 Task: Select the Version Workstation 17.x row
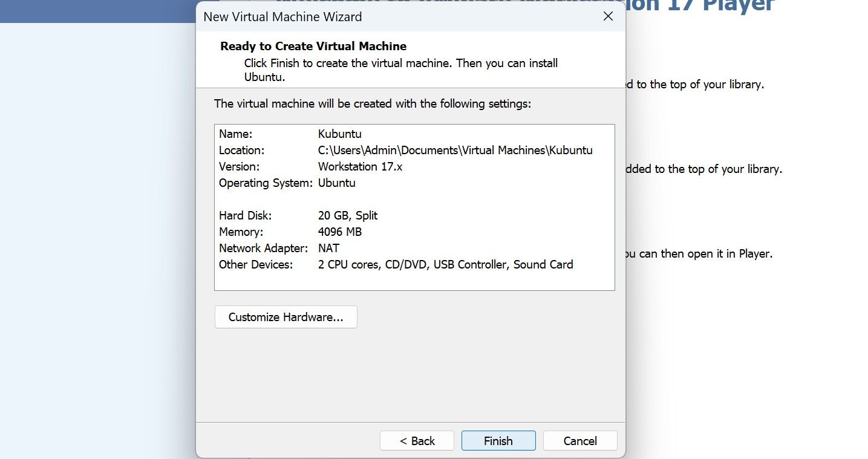coord(360,166)
